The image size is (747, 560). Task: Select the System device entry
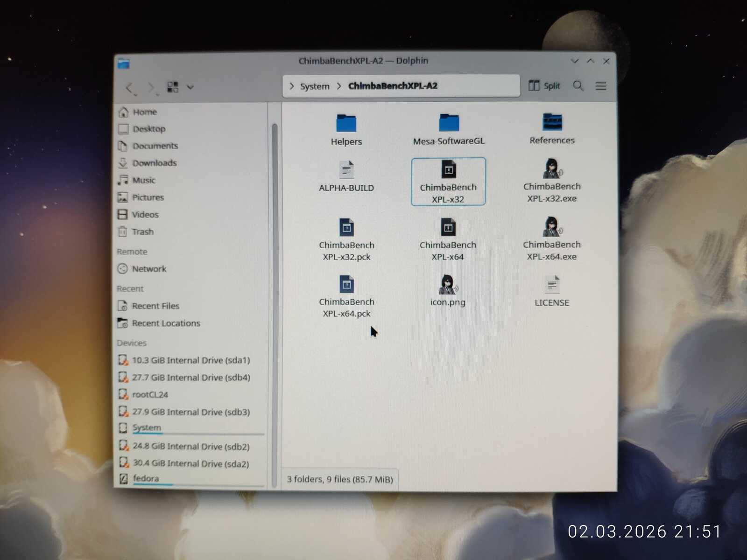(191, 428)
